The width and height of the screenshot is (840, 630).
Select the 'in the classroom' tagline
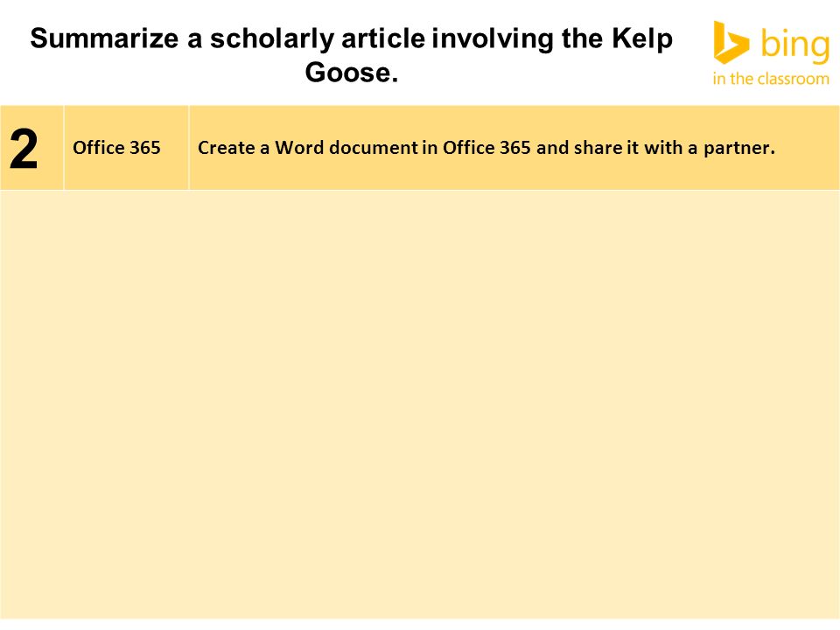(x=771, y=79)
